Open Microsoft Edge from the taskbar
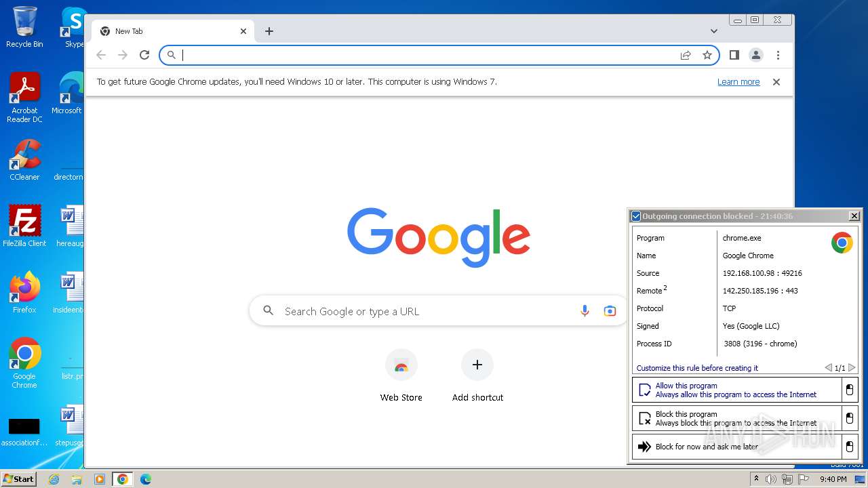 (145, 479)
